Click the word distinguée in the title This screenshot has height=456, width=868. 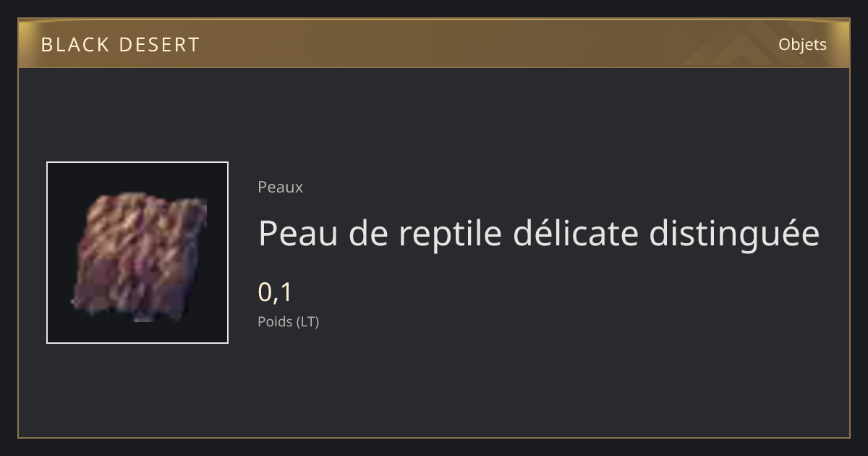pos(734,233)
